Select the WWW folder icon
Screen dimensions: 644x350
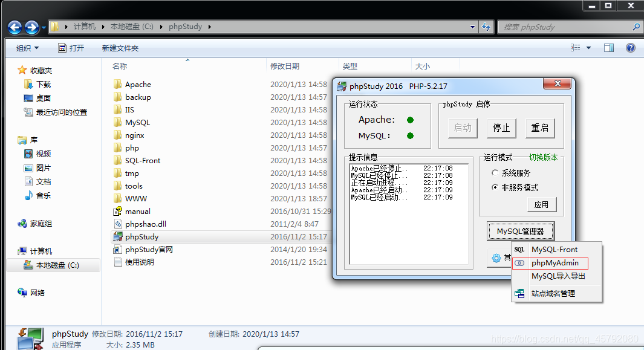point(117,198)
